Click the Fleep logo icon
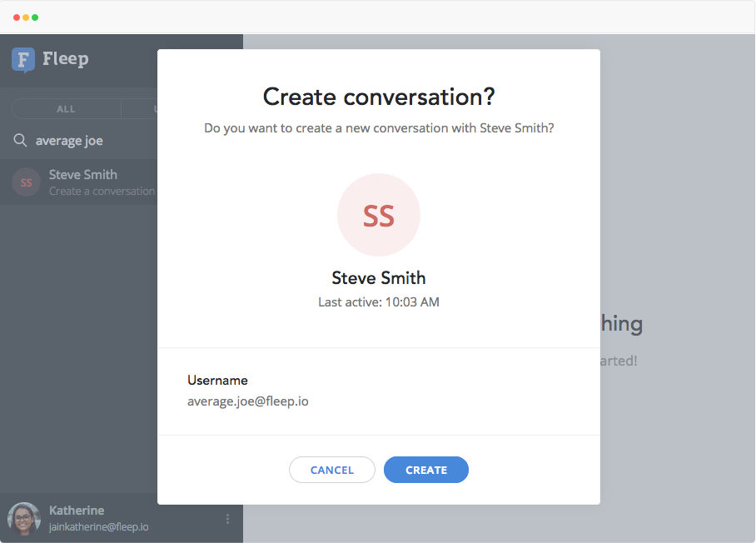 tap(23, 60)
